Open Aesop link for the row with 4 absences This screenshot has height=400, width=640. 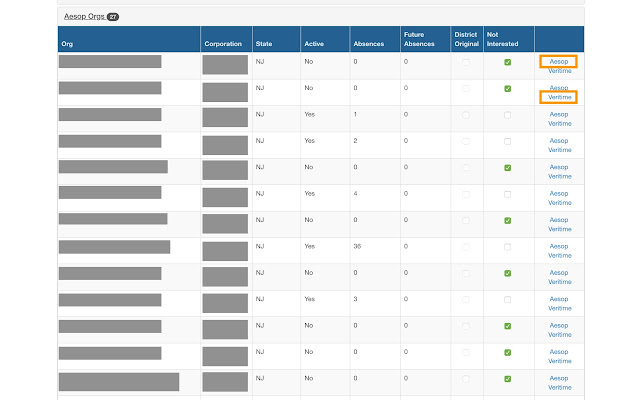[x=559, y=193]
